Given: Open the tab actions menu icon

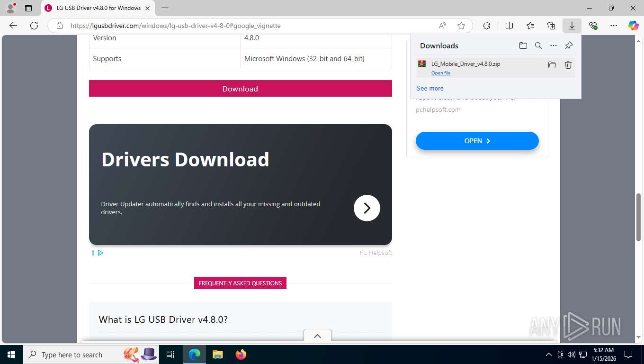Looking at the screenshot, I should [x=28, y=8].
